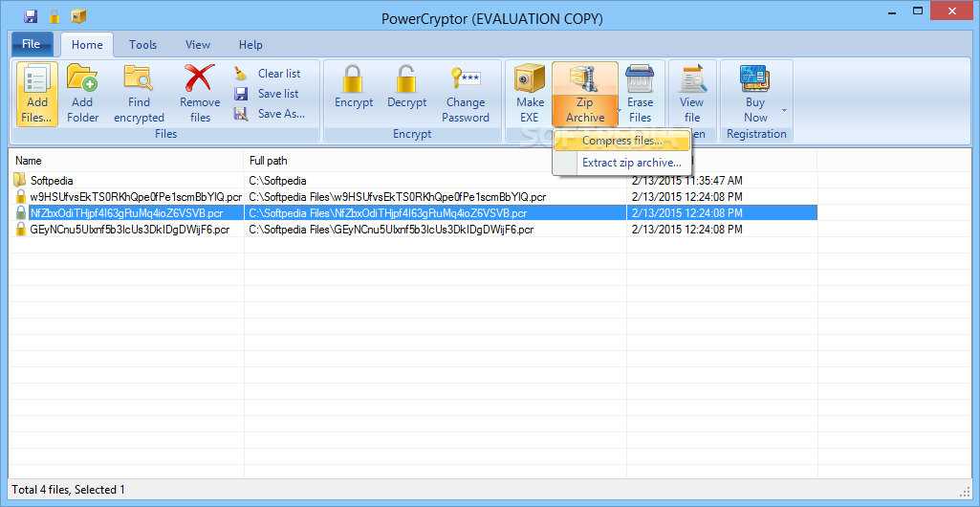Click the Zip Archive icon
Screen dimensions: 980x507
pyautogui.click(x=585, y=79)
